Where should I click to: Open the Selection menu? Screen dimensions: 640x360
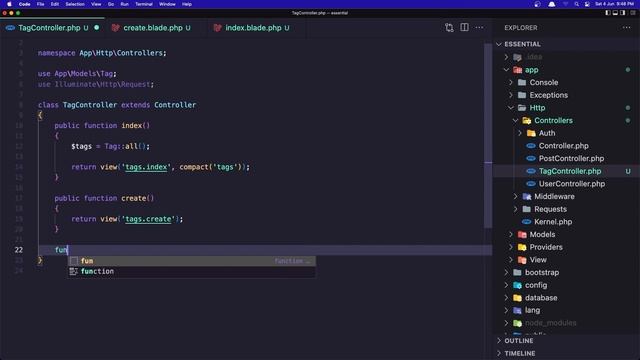75,4
